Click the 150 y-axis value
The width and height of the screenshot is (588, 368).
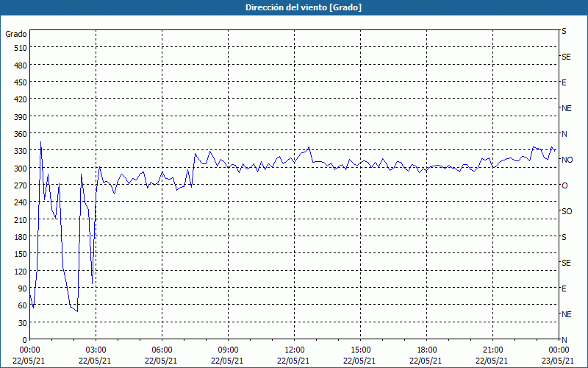click(x=21, y=254)
